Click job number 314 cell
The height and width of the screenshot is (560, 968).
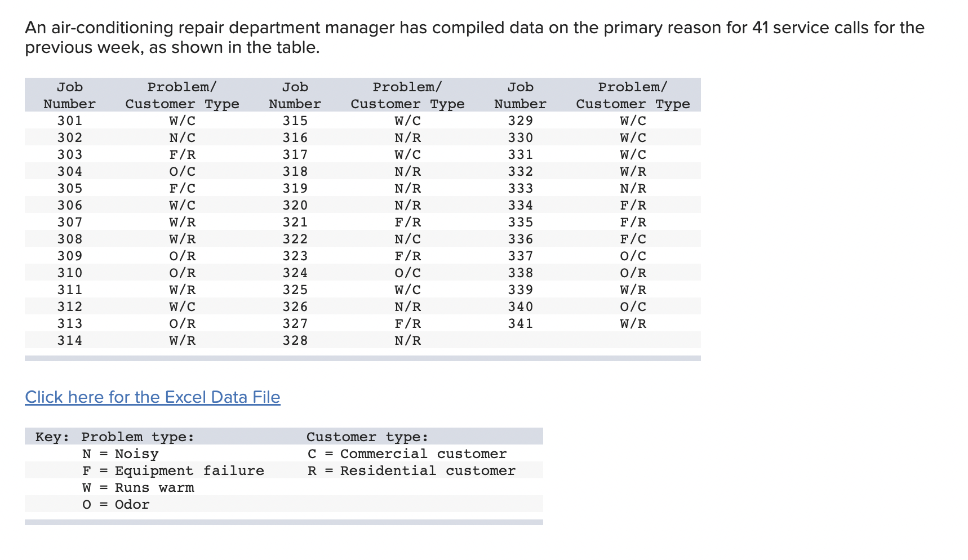70,340
